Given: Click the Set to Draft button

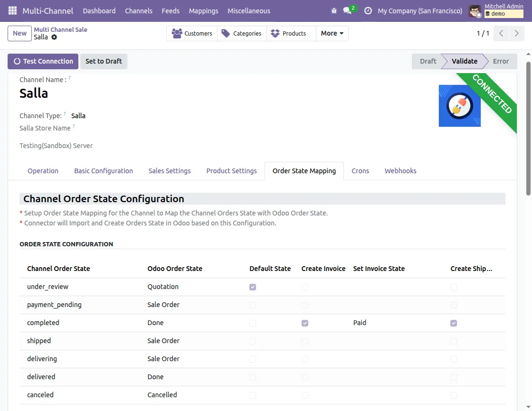Looking at the screenshot, I should 104,61.
